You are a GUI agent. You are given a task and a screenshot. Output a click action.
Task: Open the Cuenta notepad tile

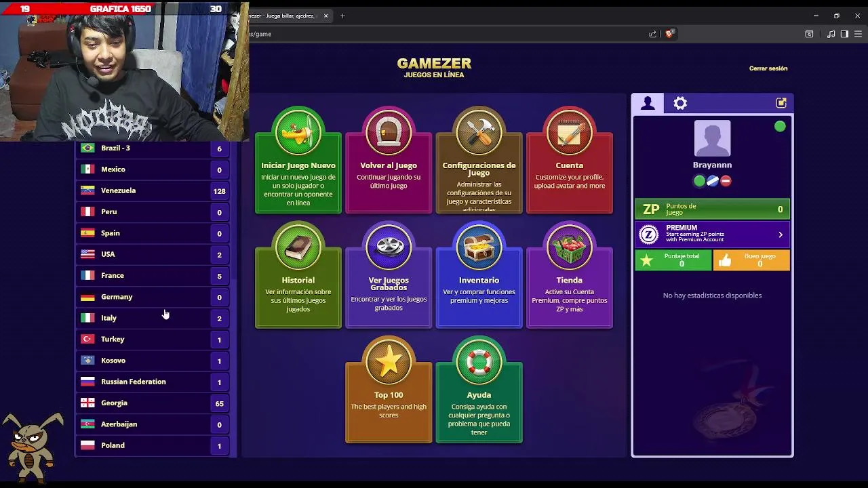(x=570, y=160)
